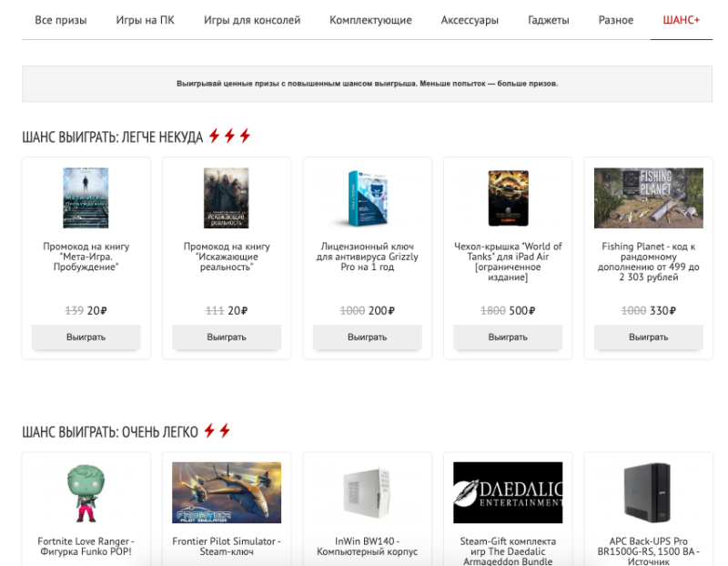Open the InWin BW140 Компьютерный корпус title
This screenshot has height=566, width=728.
[x=368, y=546]
